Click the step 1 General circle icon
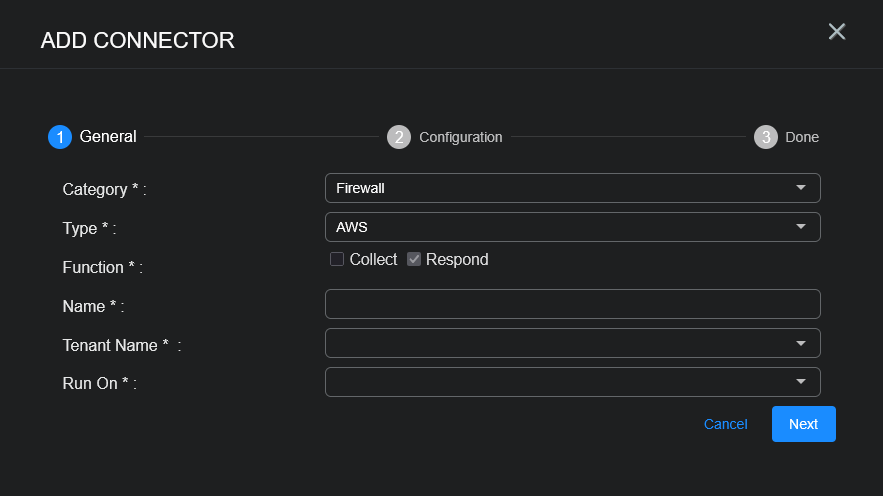 coord(60,137)
